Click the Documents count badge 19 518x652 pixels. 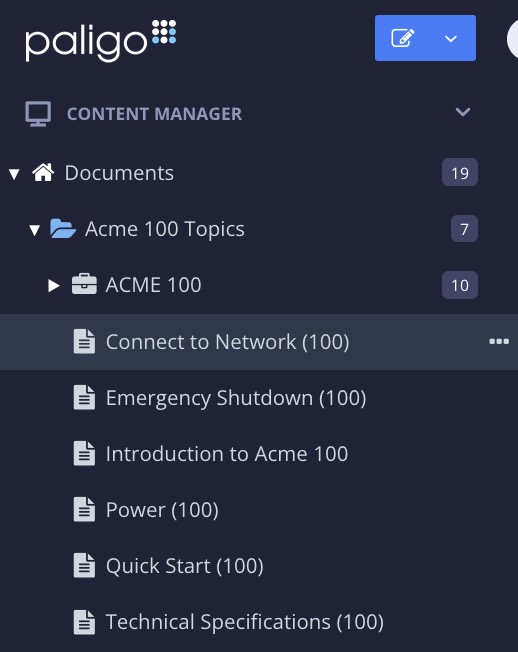[460, 172]
